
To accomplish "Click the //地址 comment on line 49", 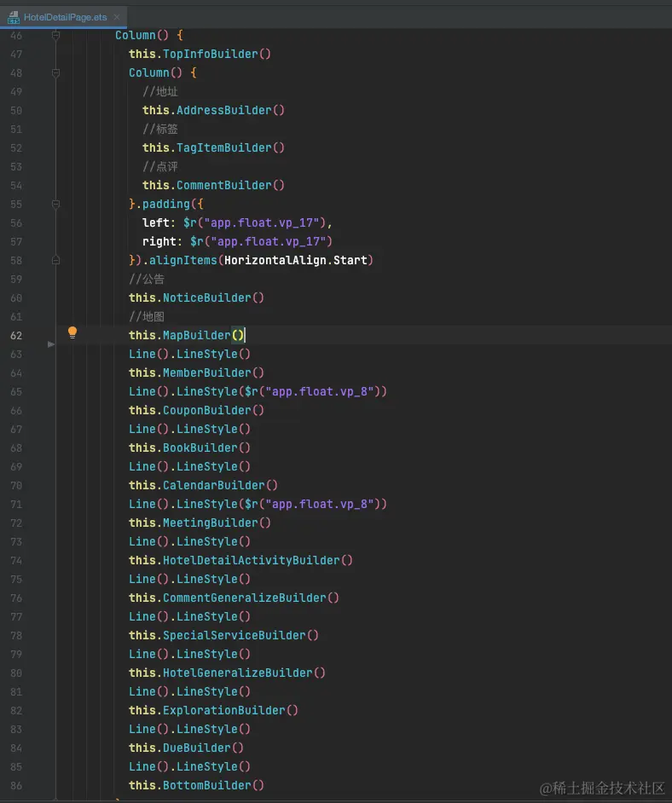I will tap(160, 92).
